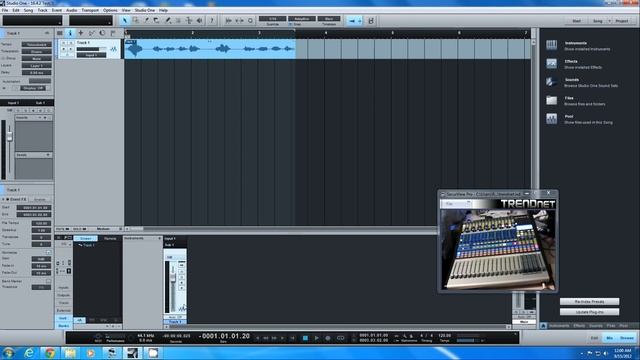
Task: Open the Tempo Timestretch dropdown
Action: [x=36, y=44]
